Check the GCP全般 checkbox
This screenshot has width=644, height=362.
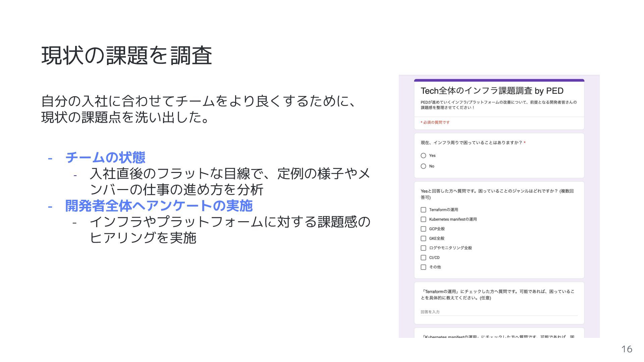click(423, 229)
